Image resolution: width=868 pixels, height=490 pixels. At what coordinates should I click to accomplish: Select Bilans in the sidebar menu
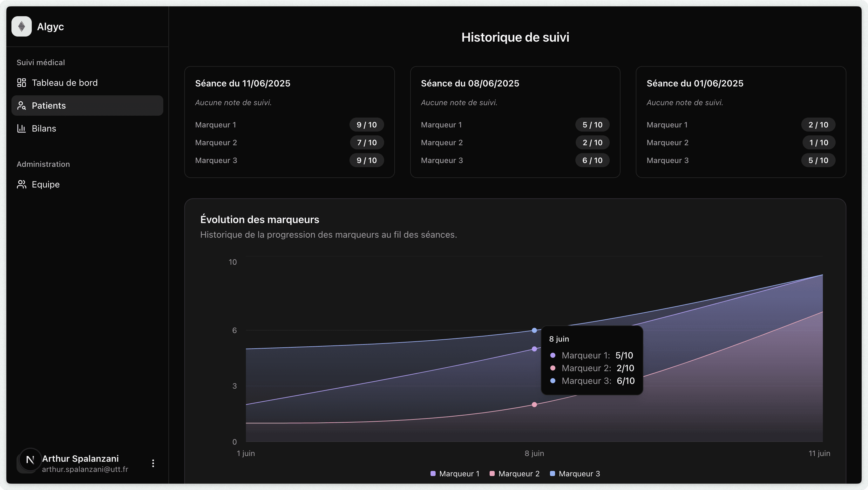(44, 128)
